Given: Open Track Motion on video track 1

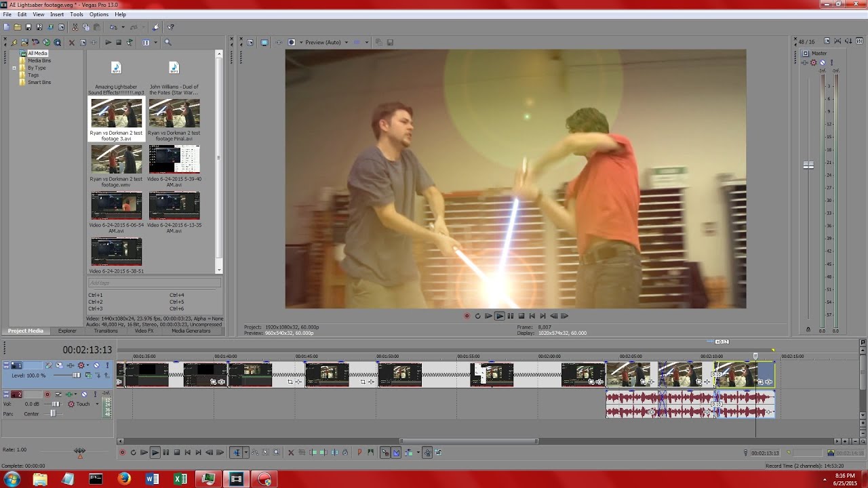Looking at the screenshot, I should 59,365.
